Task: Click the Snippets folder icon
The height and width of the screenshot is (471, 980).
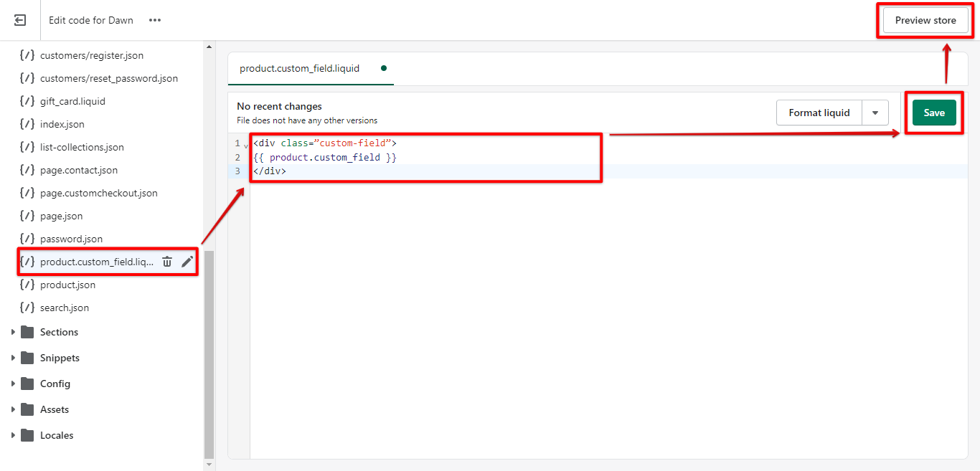Action: click(28, 358)
